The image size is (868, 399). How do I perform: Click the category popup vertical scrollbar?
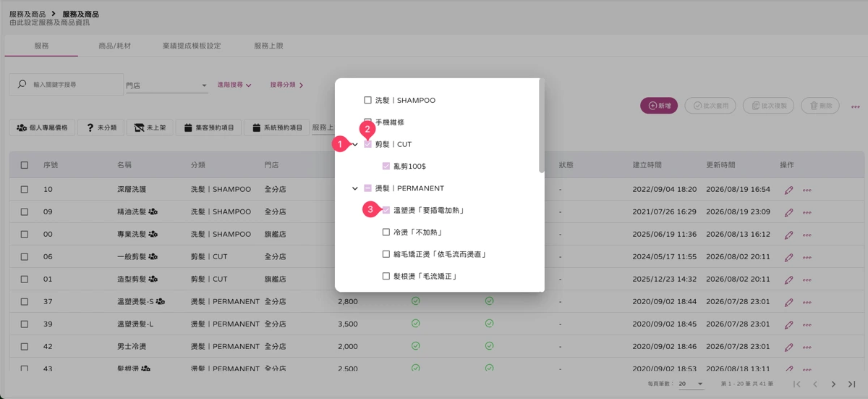pyautogui.click(x=541, y=126)
